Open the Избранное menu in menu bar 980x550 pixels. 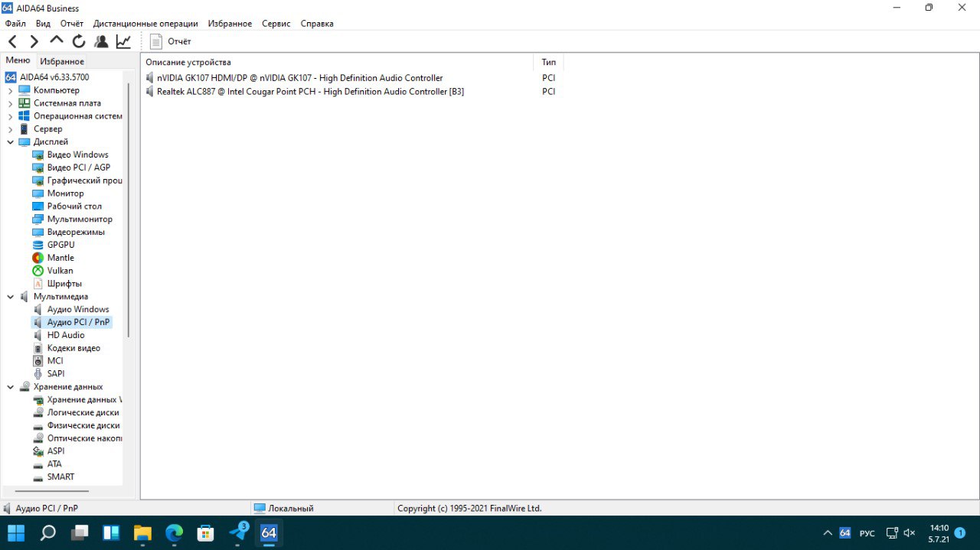pos(230,24)
